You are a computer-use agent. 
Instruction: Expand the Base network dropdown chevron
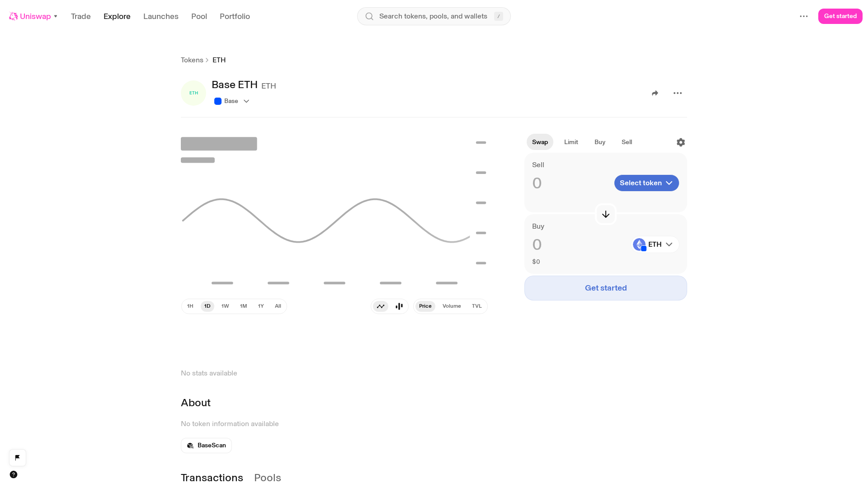(x=246, y=101)
